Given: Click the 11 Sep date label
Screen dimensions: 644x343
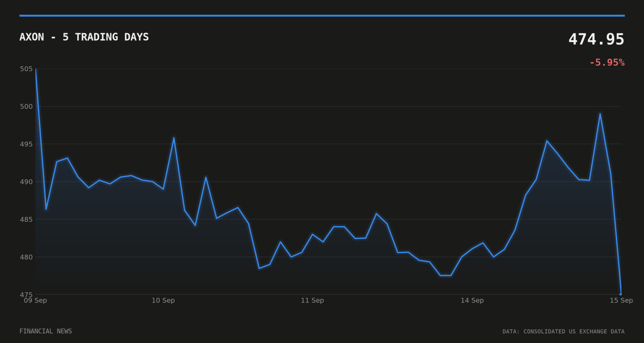Looking at the screenshot, I should click(312, 300).
